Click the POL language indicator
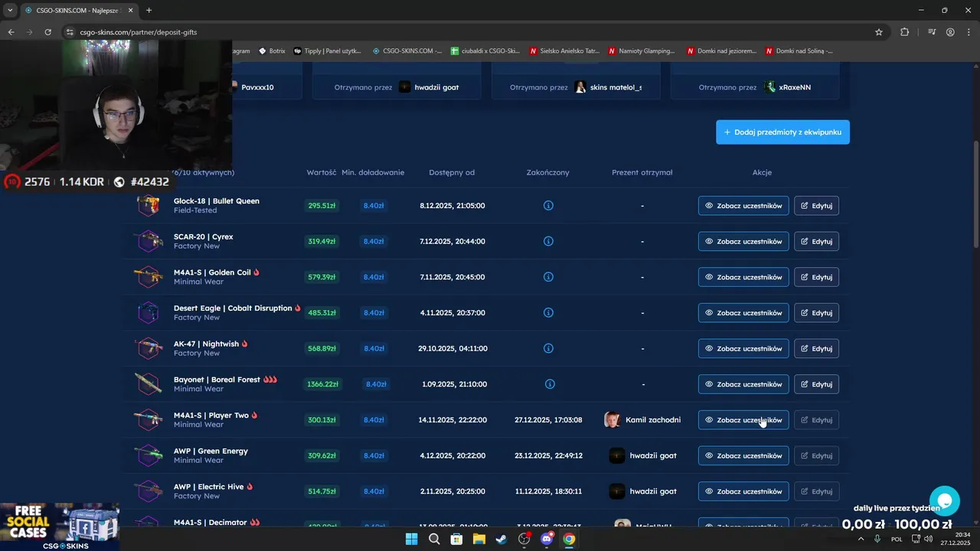Screen dimensions: 980x551 [897, 539]
